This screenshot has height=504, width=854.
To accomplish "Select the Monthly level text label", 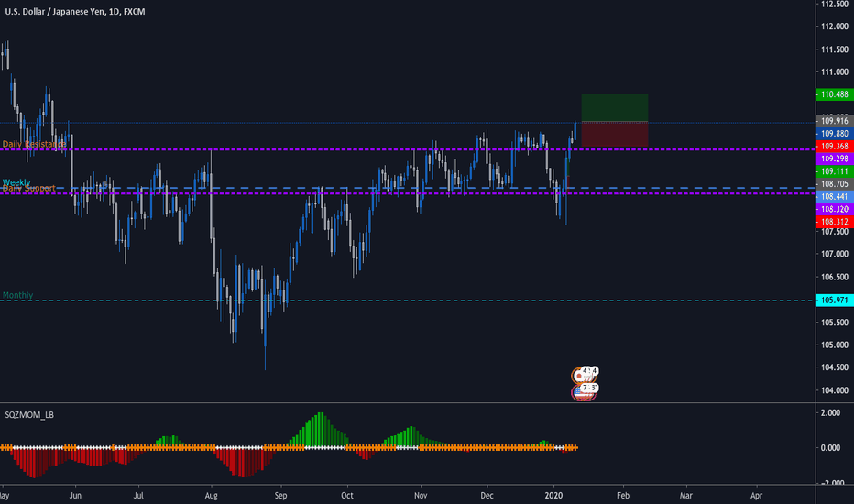I will [17, 295].
